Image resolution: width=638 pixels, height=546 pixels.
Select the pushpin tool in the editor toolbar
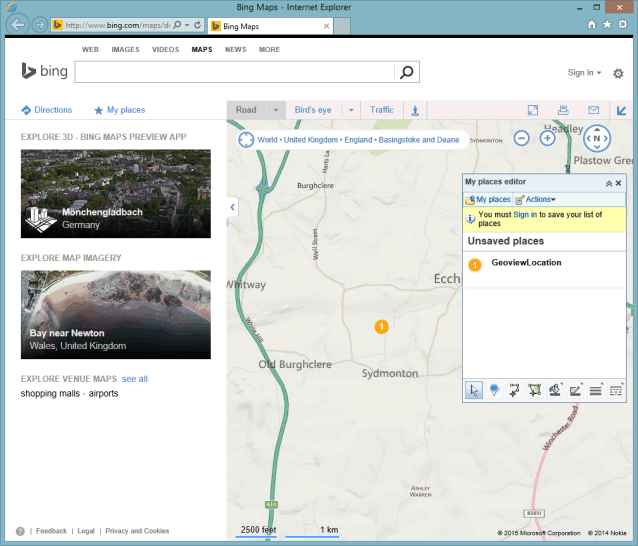(494, 390)
